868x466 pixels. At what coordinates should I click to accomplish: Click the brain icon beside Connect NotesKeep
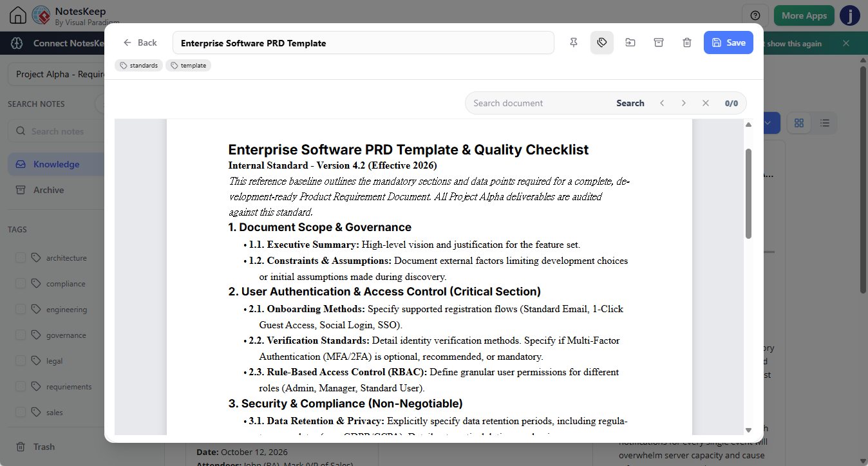click(17, 43)
